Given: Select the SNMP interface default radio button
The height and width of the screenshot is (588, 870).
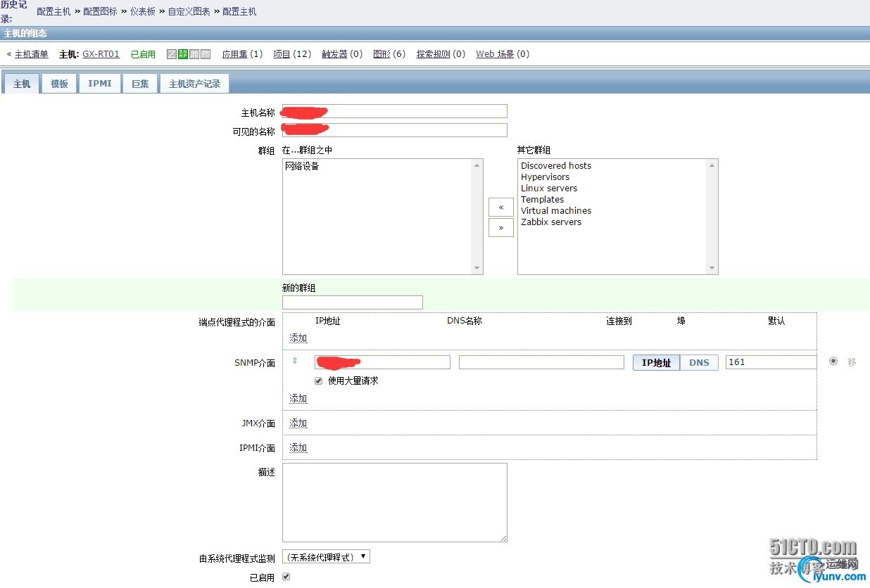Looking at the screenshot, I should coord(833,361).
